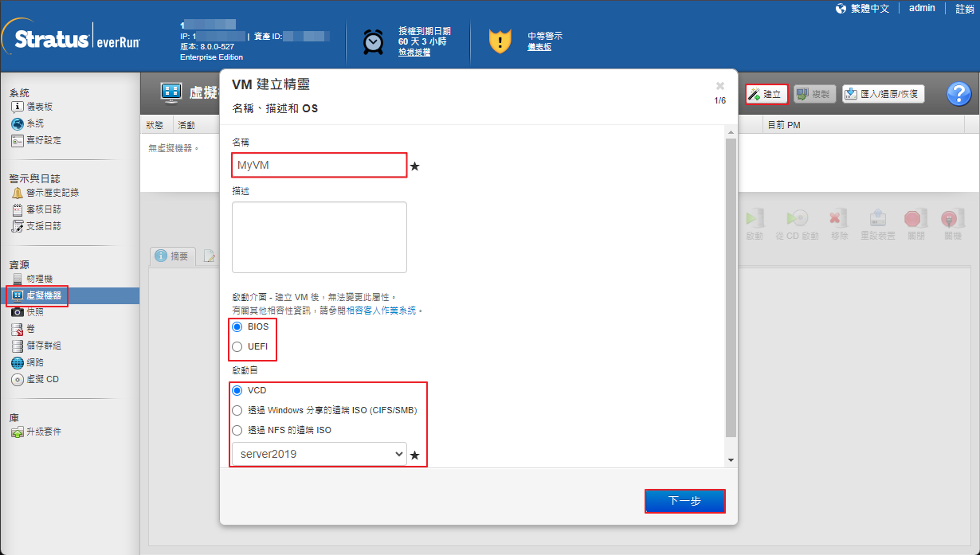
Task: Click the 描述 description text area
Action: tap(319, 237)
